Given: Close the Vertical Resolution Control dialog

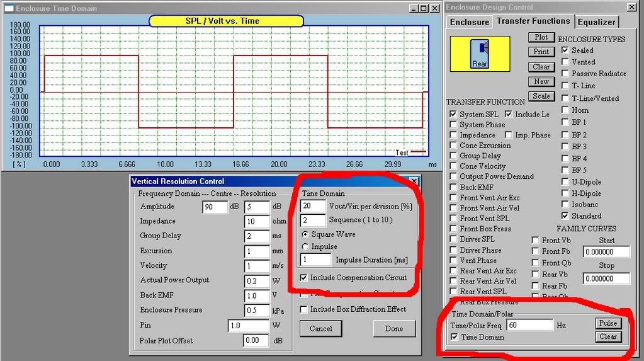Looking at the screenshot, I should 414,181.
